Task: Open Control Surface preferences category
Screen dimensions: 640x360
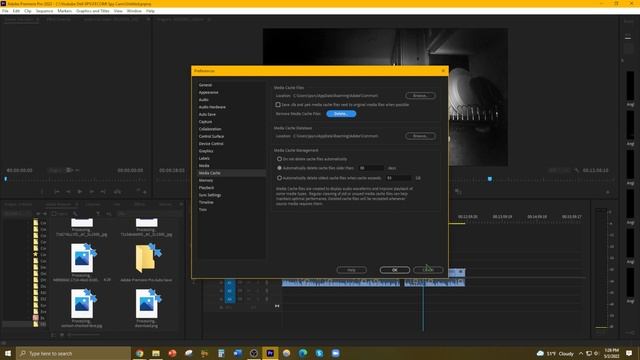Action: pyautogui.click(x=211, y=136)
